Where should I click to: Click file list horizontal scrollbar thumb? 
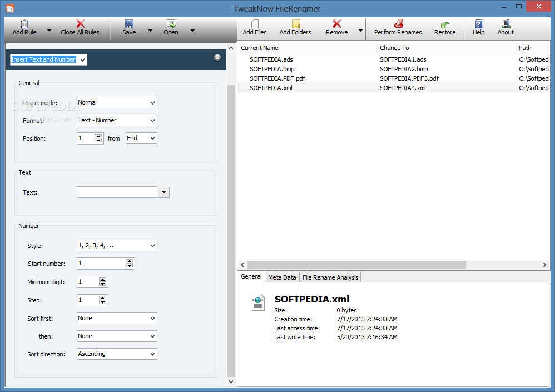point(357,265)
